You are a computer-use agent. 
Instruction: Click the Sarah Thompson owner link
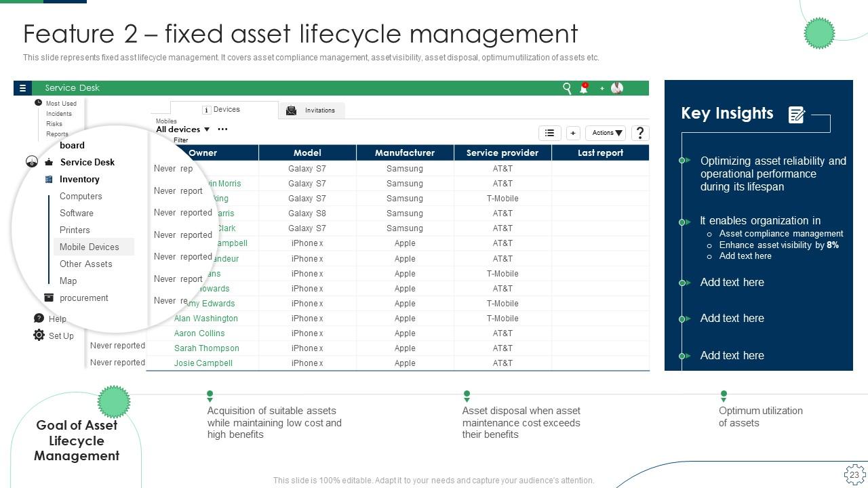tap(206, 348)
